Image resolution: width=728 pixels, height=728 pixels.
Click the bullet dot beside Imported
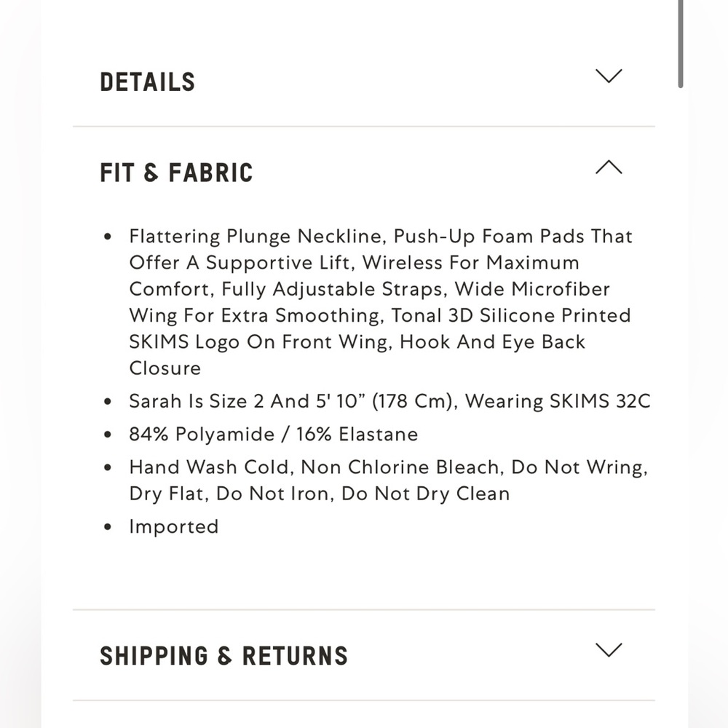coord(108,527)
